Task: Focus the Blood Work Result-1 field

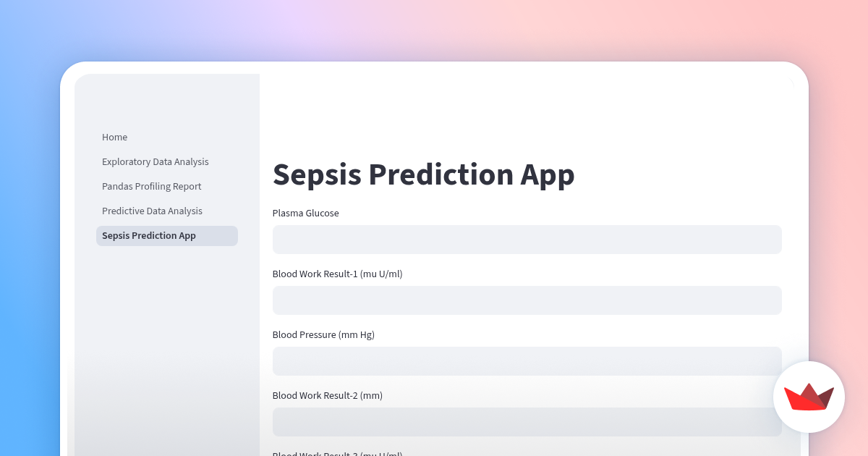Action: pyautogui.click(x=527, y=300)
